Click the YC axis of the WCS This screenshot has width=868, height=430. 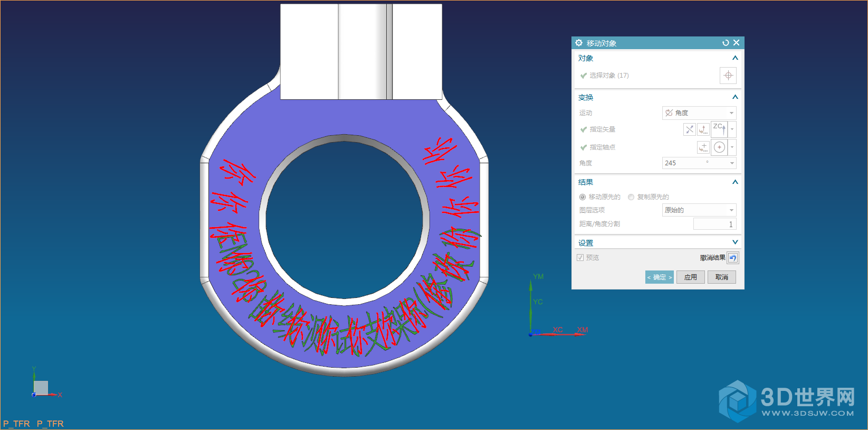point(538,302)
